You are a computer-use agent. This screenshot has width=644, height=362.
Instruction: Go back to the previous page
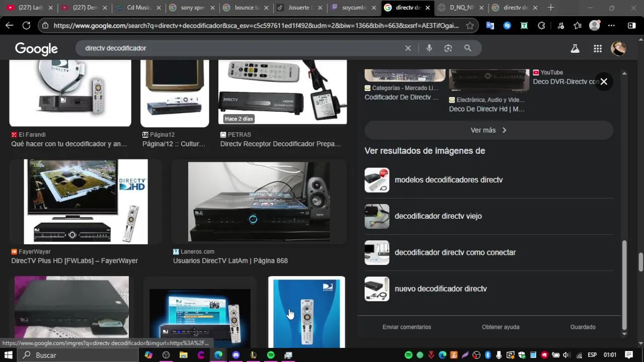pyautogui.click(x=10, y=25)
